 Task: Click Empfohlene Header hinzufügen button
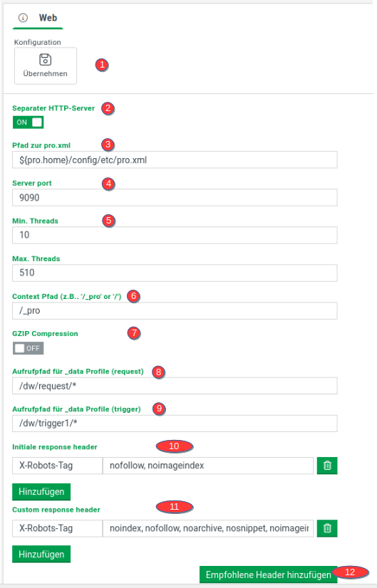coord(268,574)
